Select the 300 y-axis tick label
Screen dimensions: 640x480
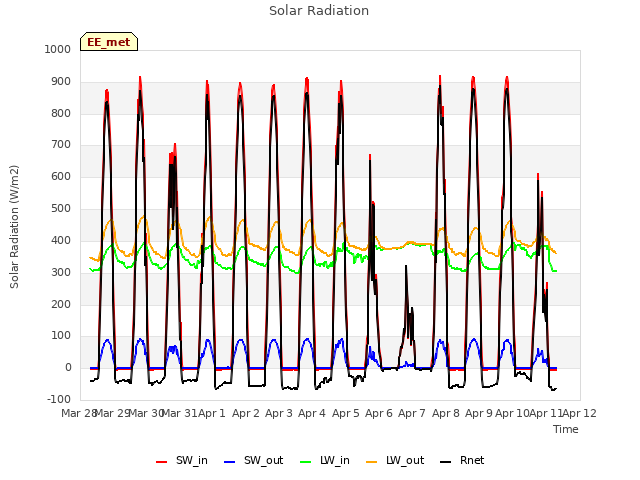61,272
